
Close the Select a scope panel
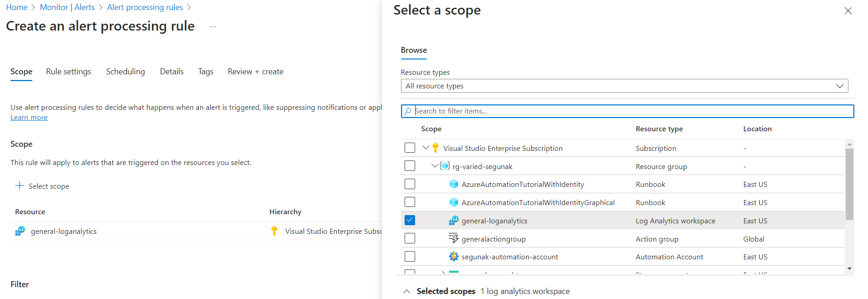pyautogui.click(x=848, y=10)
